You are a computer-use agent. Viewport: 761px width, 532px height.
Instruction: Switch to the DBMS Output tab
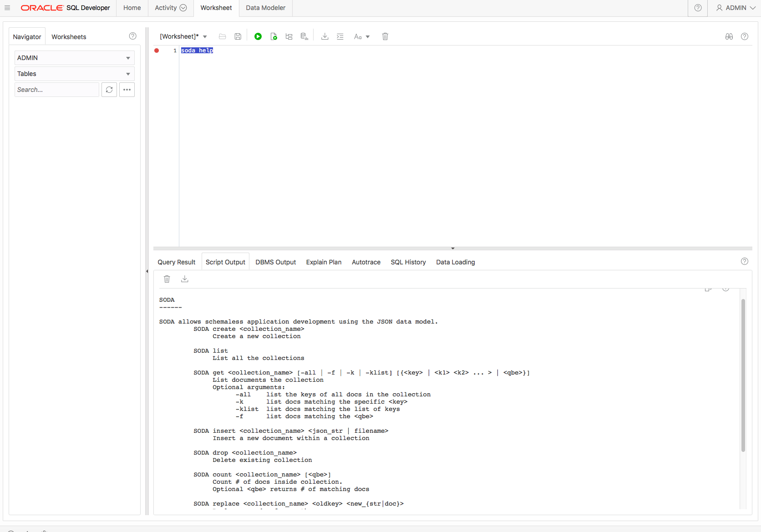275,262
